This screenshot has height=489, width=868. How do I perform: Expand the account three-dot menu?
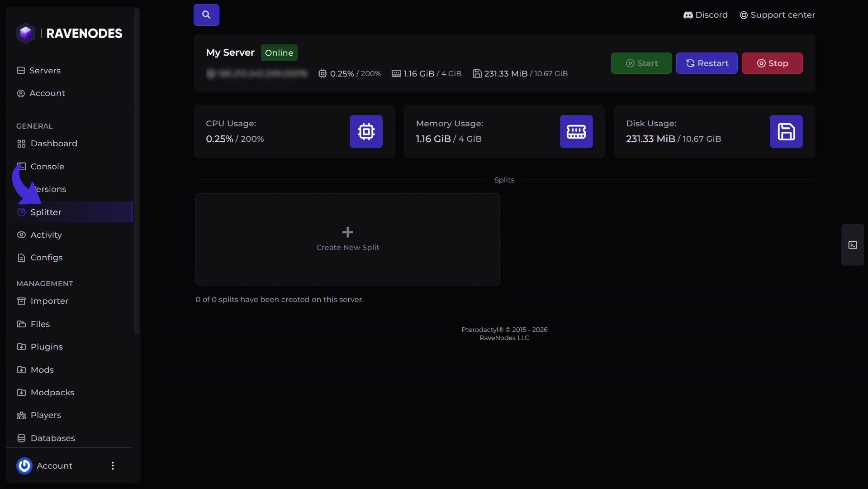pos(113,465)
